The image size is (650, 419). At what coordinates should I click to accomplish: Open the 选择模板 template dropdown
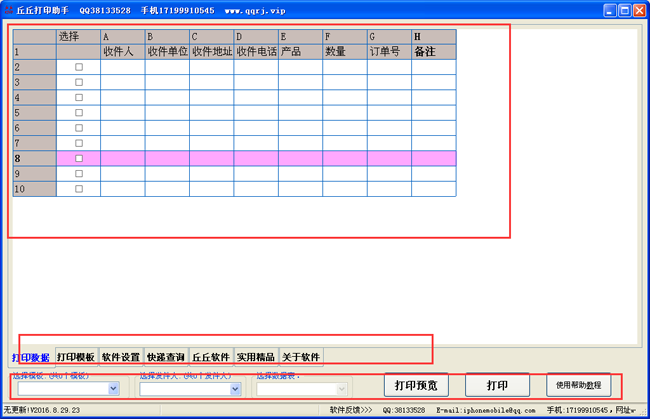point(112,389)
